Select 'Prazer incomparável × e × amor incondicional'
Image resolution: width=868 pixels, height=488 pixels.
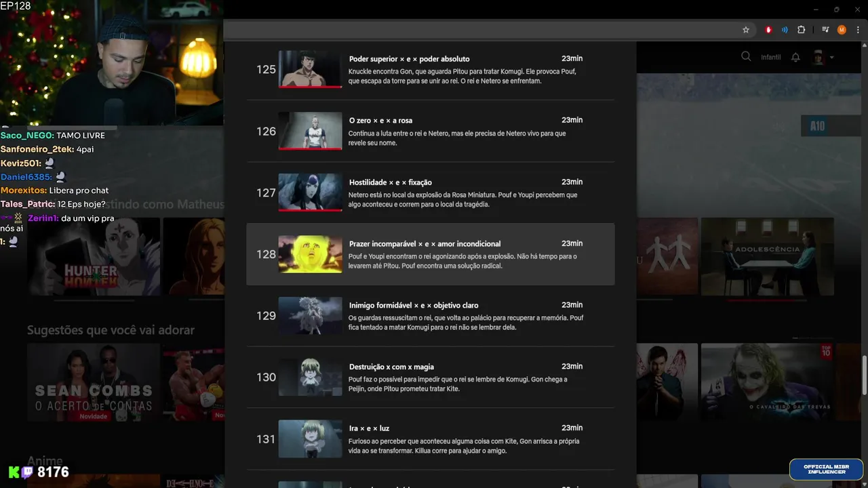coord(425,244)
